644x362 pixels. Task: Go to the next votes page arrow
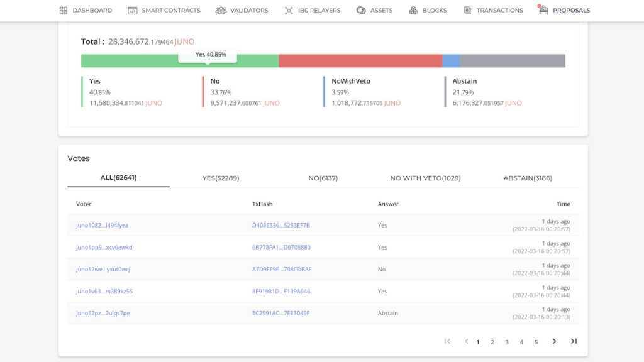pos(554,341)
